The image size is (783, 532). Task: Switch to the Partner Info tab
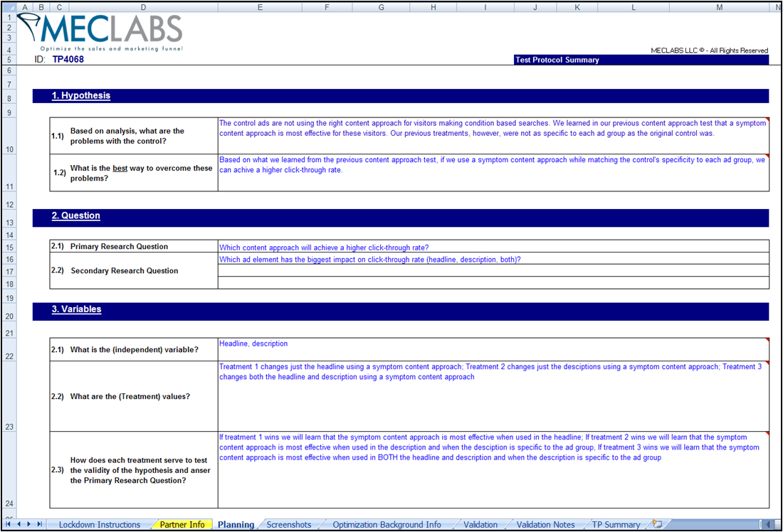(x=182, y=525)
